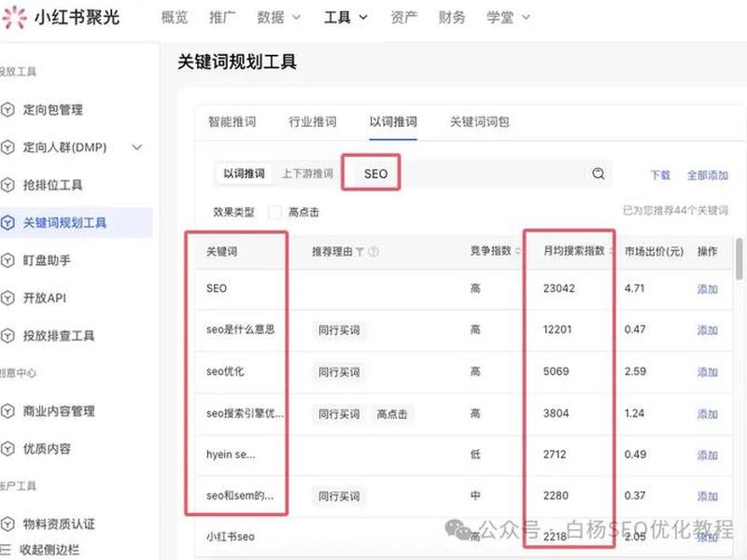Click the icon beside 定向包管理
The height and width of the screenshot is (560, 747).
point(7,110)
